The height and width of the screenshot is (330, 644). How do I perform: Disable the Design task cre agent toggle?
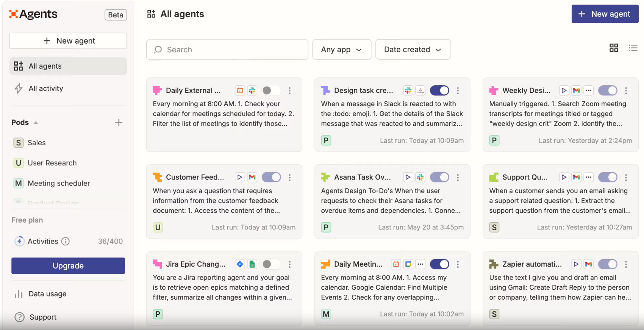coord(439,90)
